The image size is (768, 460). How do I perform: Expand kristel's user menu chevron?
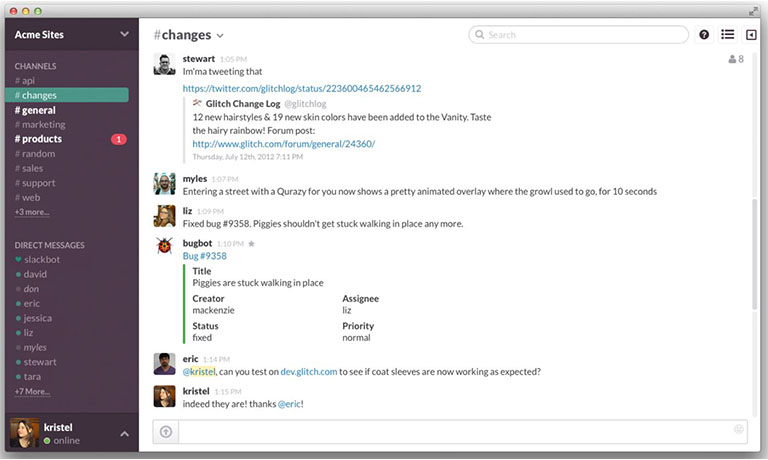124,434
